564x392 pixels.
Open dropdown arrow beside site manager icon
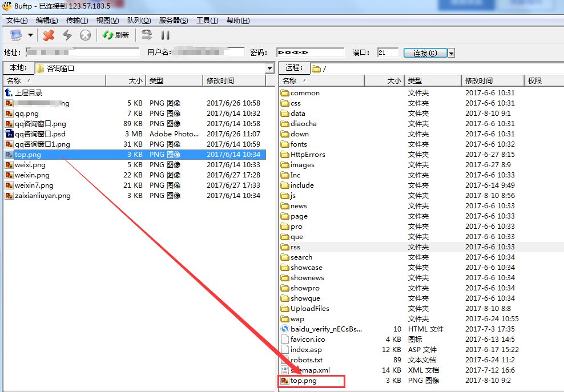click(30, 35)
